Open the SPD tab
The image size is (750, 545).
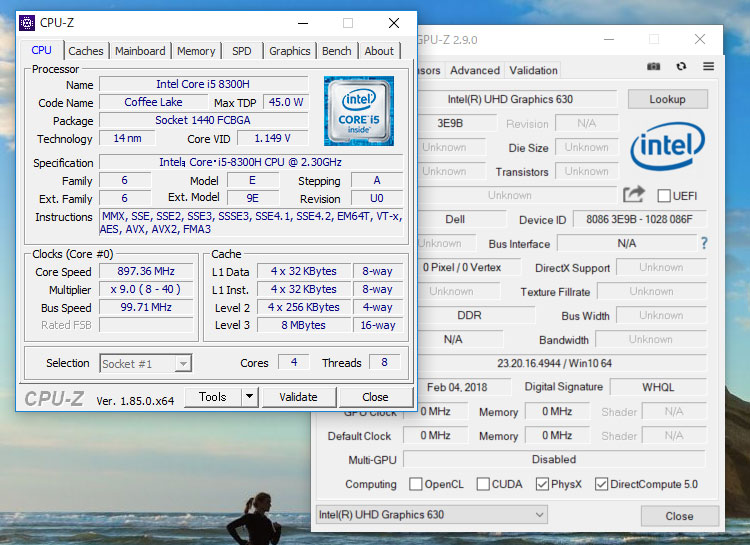tap(242, 51)
